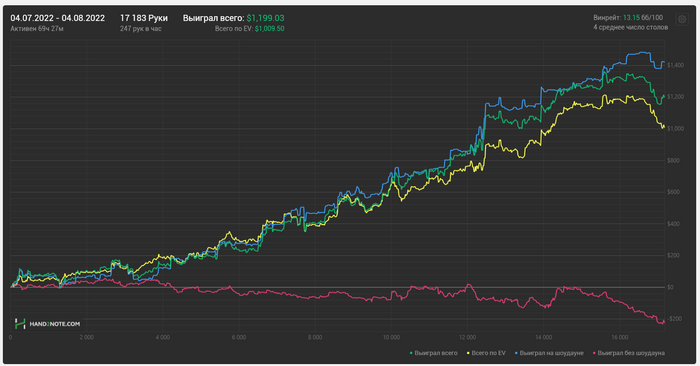Click the $600 y-axis label
The height and width of the screenshot is (366, 700).
coord(673,192)
